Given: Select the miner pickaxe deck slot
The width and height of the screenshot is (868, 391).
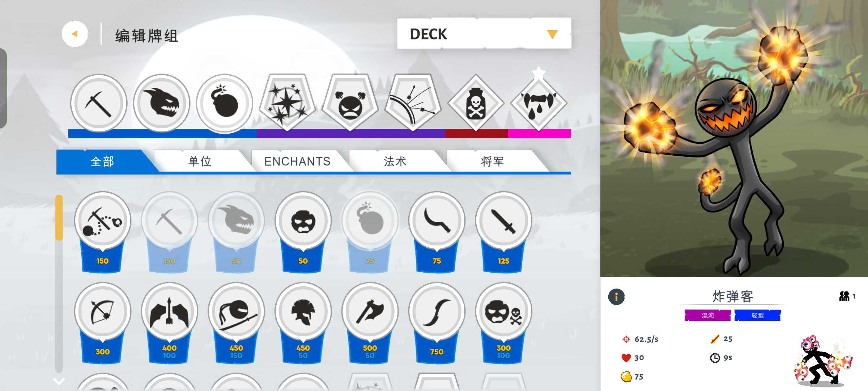Looking at the screenshot, I should point(98,104).
